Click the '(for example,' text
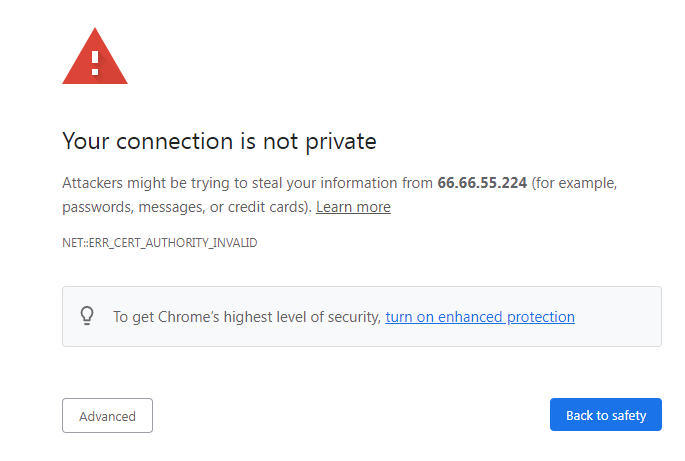The width and height of the screenshot is (685, 461). click(574, 183)
